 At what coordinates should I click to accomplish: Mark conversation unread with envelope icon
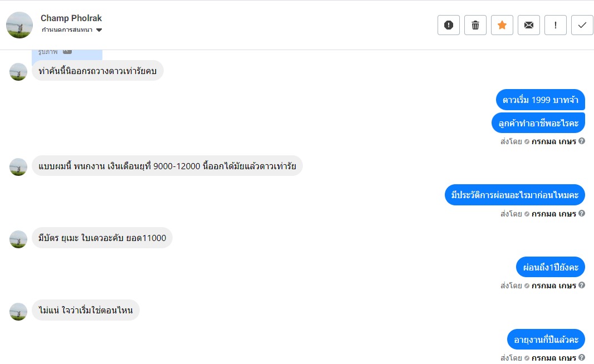(x=529, y=25)
